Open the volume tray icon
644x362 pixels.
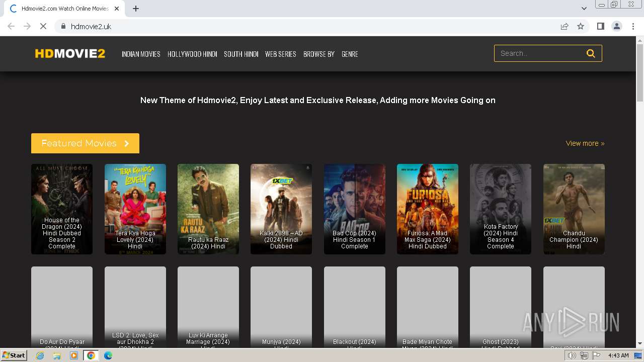[x=572, y=355]
